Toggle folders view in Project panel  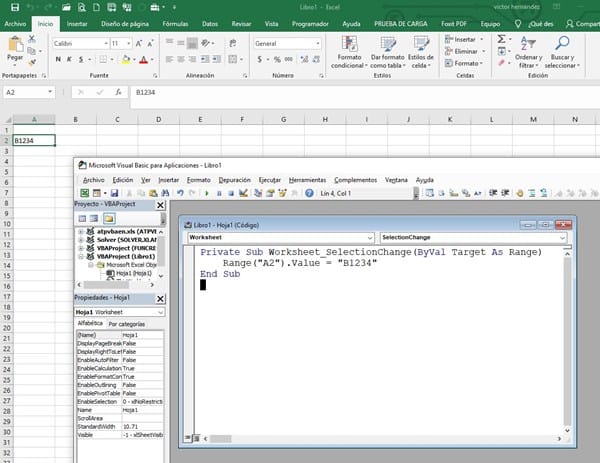pyautogui.click(x=109, y=218)
